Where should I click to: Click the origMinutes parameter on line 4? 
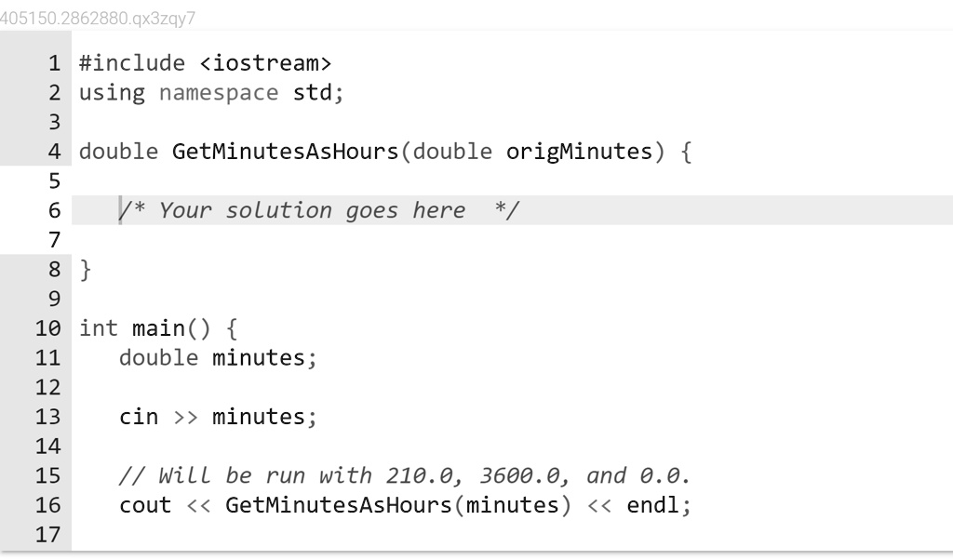click(x=579, y=152)
